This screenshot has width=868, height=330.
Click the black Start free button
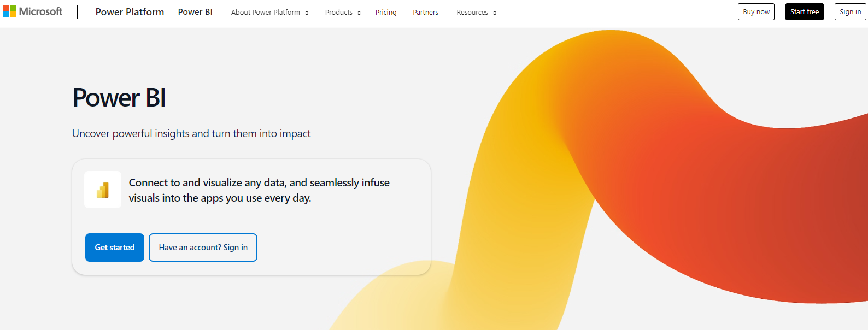click(804, 11)
